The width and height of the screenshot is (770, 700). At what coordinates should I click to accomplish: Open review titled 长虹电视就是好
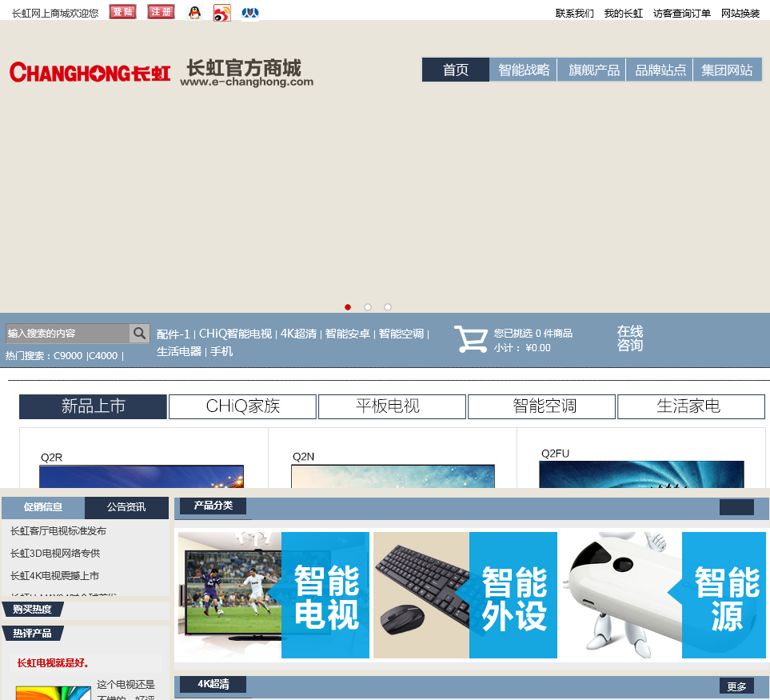coord(53,663)
